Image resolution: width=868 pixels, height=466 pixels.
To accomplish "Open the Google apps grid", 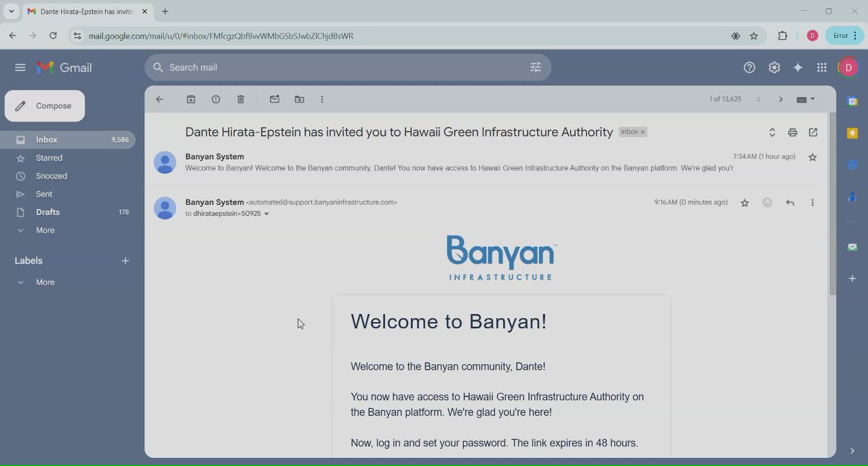I will tap(822, 67).
